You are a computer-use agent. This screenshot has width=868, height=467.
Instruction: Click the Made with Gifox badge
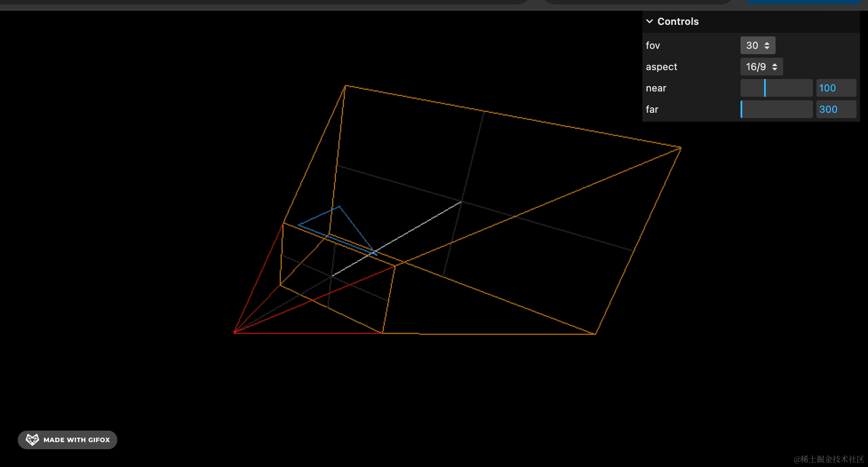tap(68, 440)
